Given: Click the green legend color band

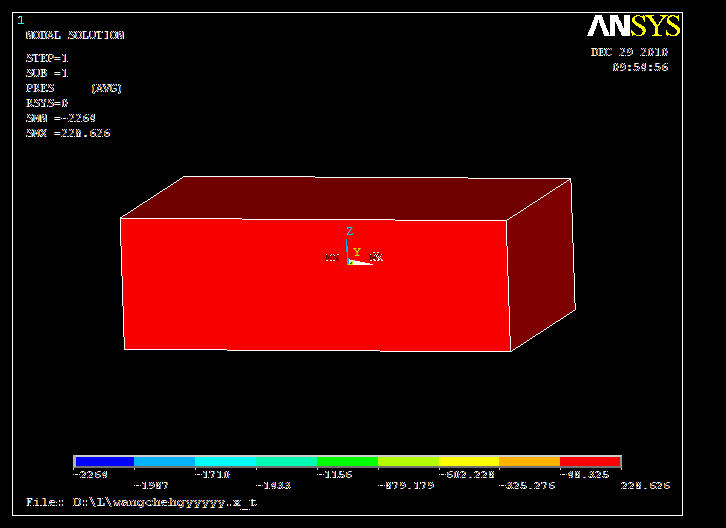Looking at the screenshot, I should pos(347,462).
